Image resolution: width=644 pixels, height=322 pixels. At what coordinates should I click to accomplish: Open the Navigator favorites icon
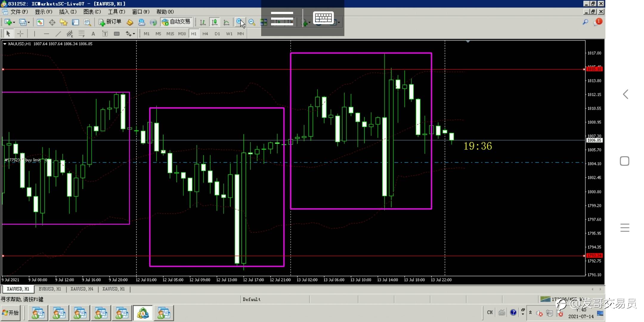tap(64, 22)
